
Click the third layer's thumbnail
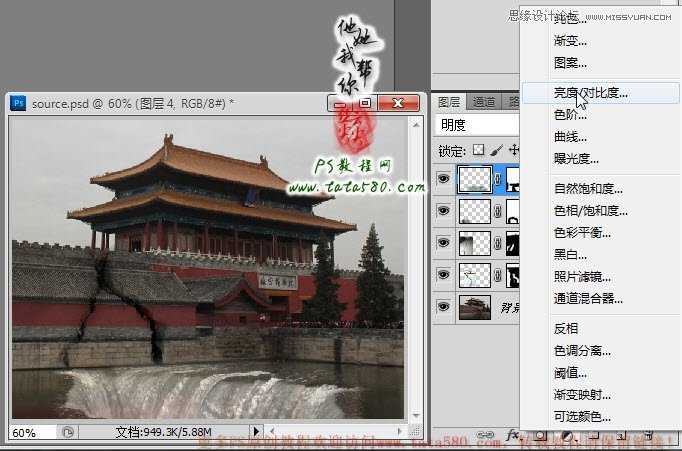pyautogui.click(x=475, y=243)
